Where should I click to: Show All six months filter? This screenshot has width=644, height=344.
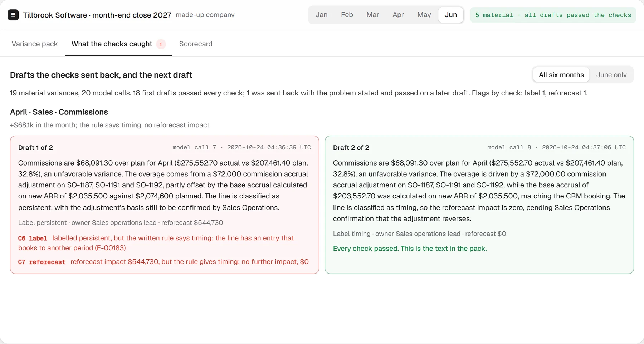[561, 75]
